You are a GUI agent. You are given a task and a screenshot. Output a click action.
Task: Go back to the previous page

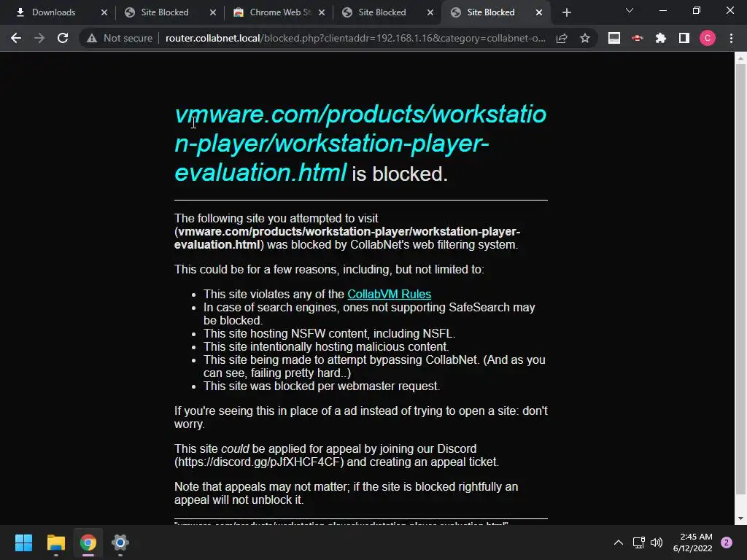[x=16, y=38]
